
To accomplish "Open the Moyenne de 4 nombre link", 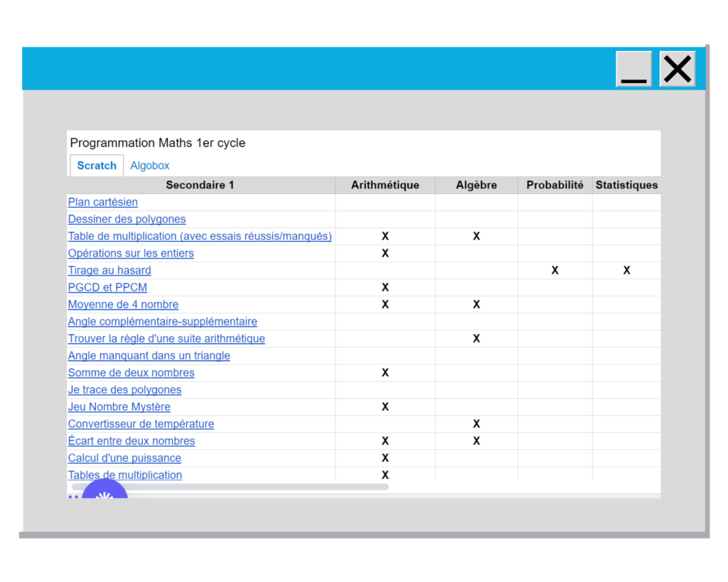I will click(x=123, y=304).
